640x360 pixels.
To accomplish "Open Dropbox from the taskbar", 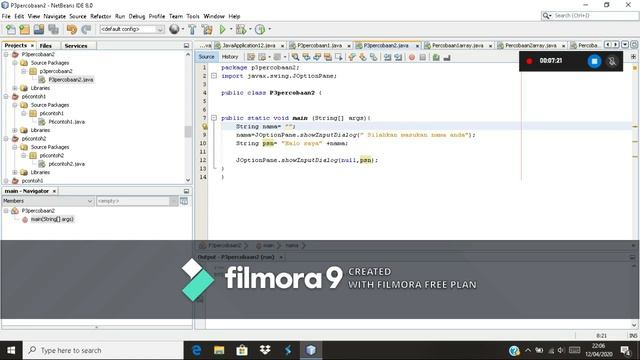I will tap(265, 350).
